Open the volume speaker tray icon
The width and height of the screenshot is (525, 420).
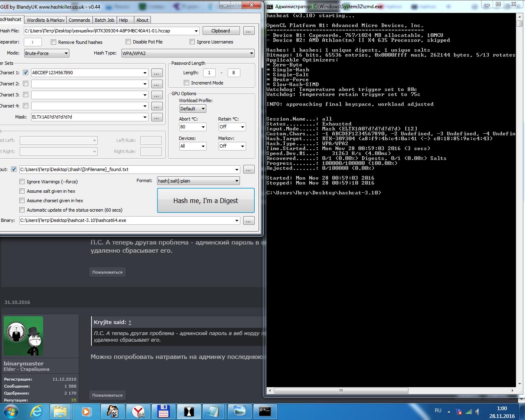click(477, 412)
